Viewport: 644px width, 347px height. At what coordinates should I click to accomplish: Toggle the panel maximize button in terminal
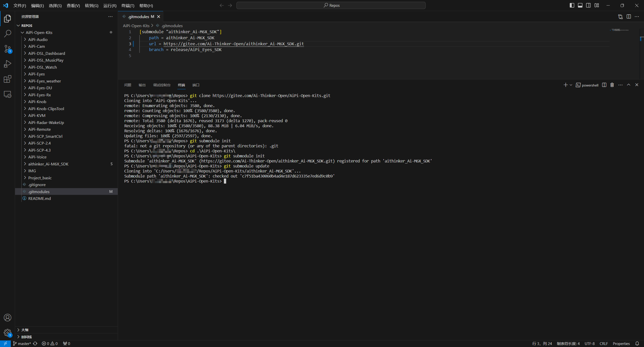tap(629, 85)
